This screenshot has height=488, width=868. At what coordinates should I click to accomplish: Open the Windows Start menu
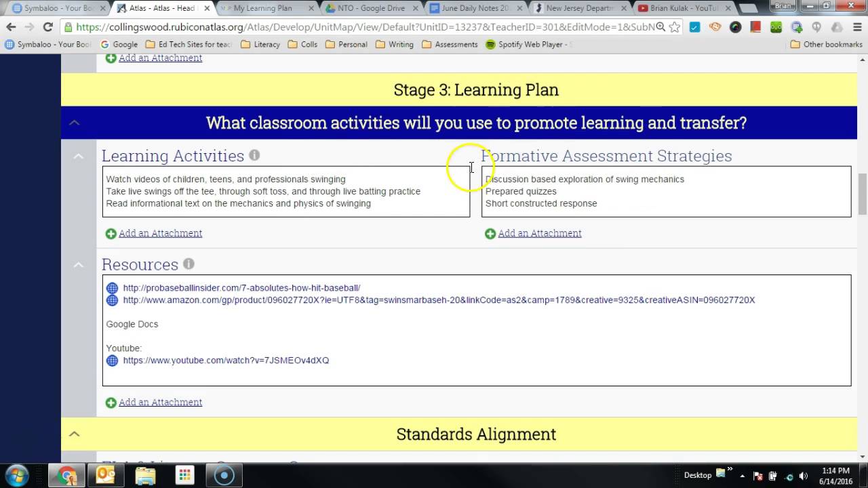coord(17,475)
